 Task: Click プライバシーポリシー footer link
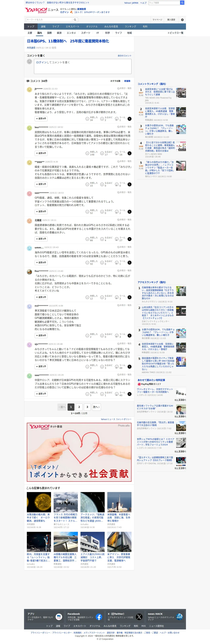click(40, 633)
